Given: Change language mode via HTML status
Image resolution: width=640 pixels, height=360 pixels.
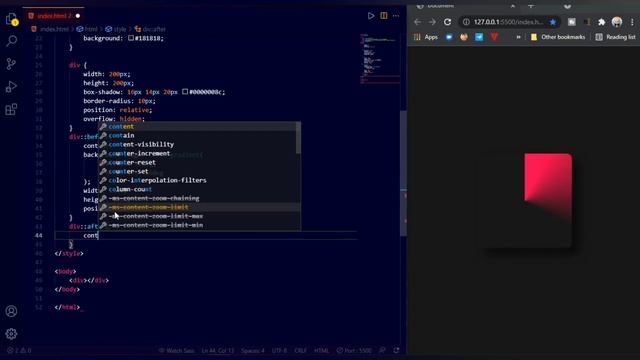Looking at the screenshot, I should pyautogui.click(x=322, y=351).
